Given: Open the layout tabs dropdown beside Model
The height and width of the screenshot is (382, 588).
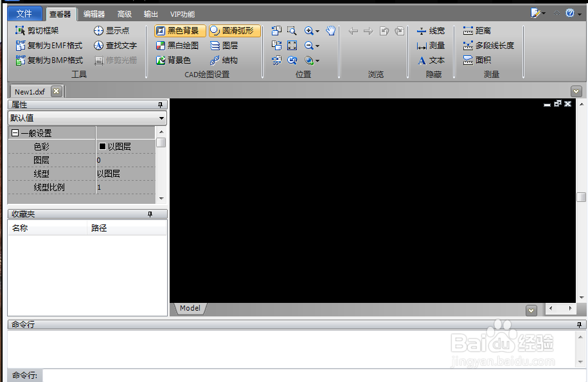Looking at the screenshot, I should coord(531,311).
